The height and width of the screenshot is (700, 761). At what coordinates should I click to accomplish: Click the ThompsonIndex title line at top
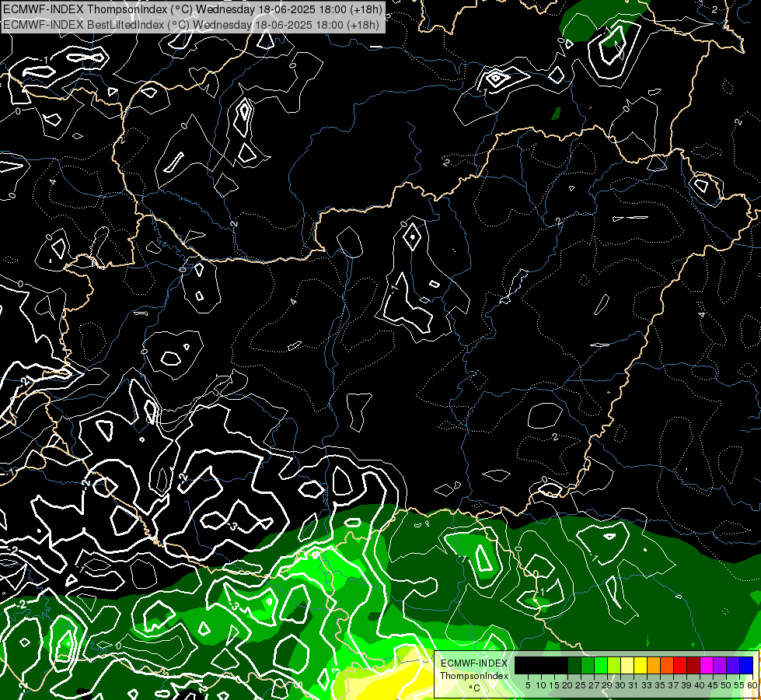click(193, 9)
